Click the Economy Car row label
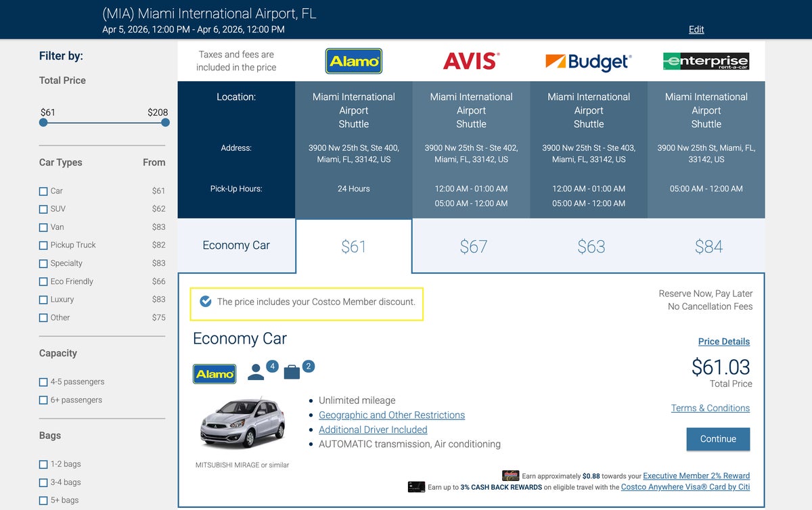 point(236,246)
